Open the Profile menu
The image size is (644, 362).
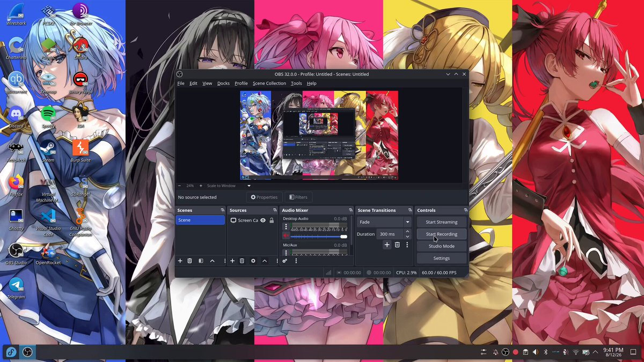241,83
